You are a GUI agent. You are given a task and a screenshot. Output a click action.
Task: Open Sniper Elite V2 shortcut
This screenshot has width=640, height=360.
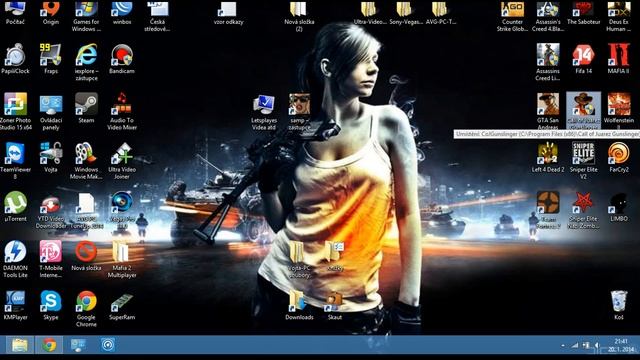(x=583, y=161)
